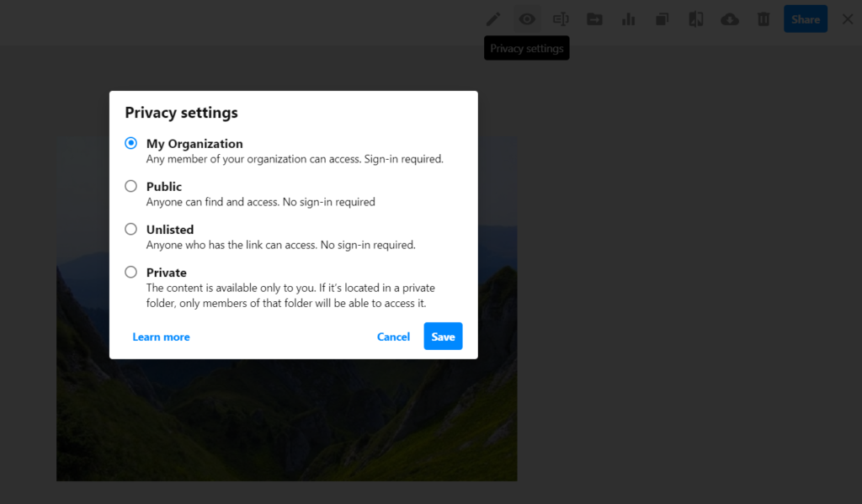Click the pencil edit icon
This screenshot has width=862, height=504.
tap(493, 19)
